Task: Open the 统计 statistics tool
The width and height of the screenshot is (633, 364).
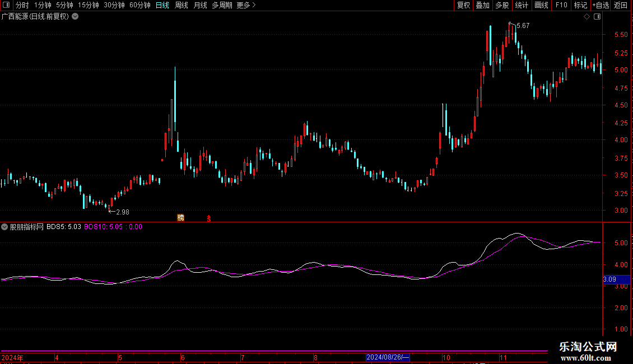Action: click(522, 5)
